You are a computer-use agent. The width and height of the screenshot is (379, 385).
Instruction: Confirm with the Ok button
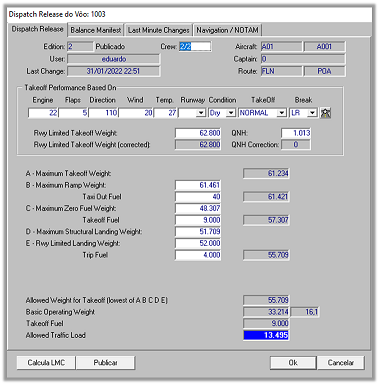[293, 363]
